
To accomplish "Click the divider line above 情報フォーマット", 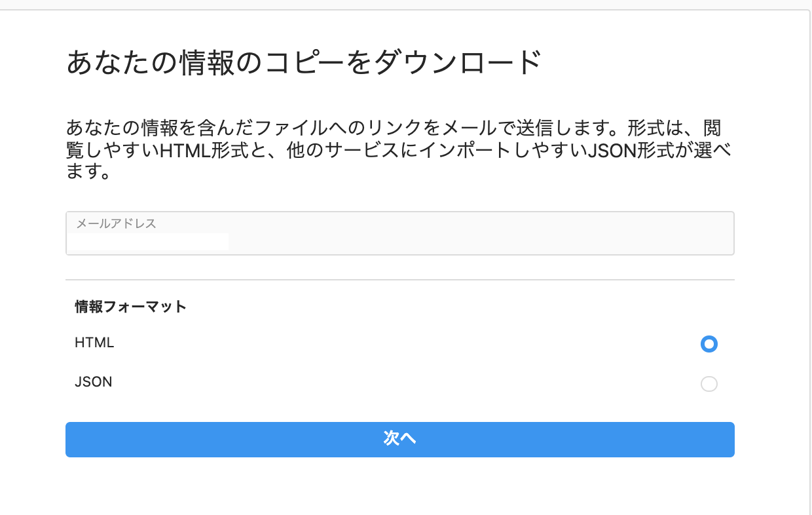I will click(400, 280).
